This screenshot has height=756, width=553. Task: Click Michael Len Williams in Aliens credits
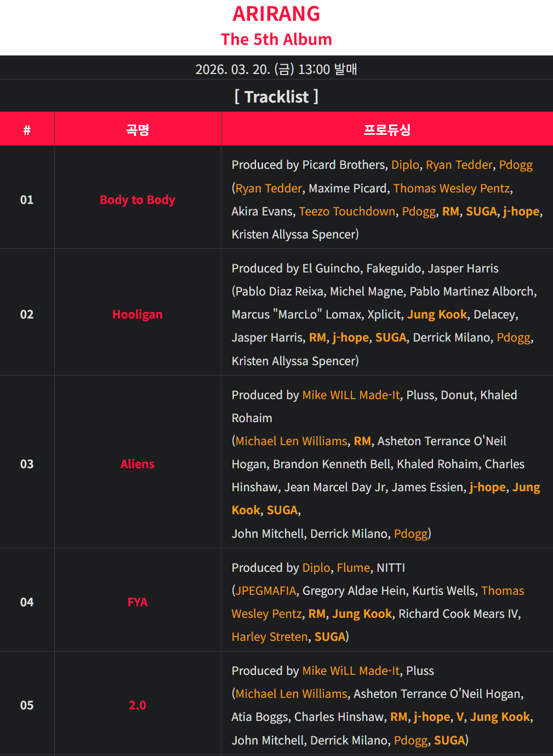coord(292,441)
